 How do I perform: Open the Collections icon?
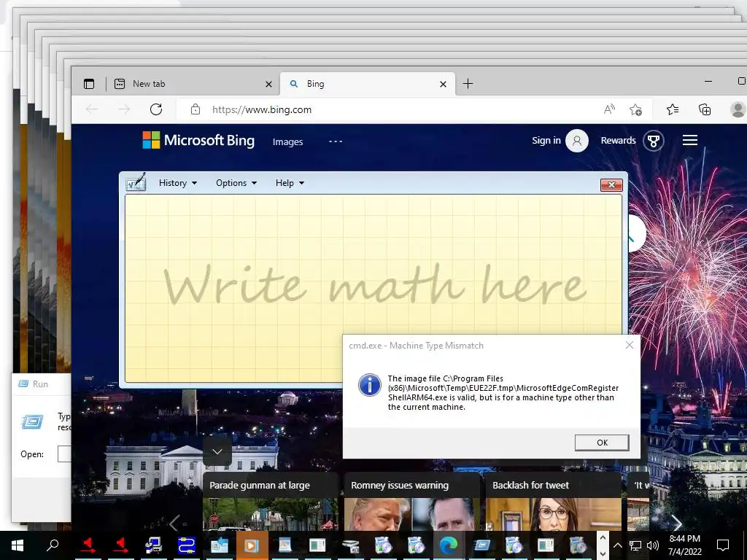705,109
